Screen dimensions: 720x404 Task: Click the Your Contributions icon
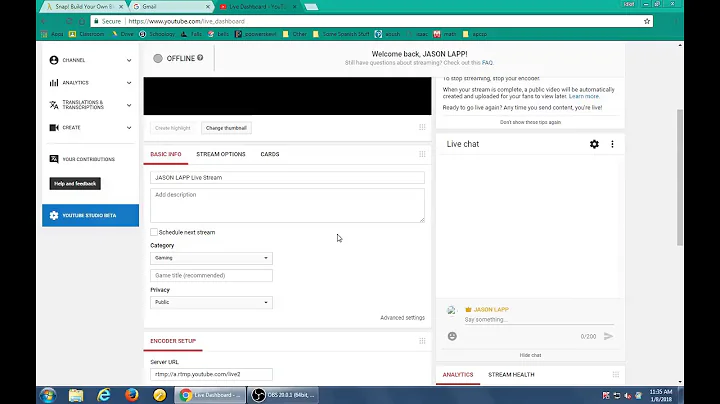tap(54, 159)
